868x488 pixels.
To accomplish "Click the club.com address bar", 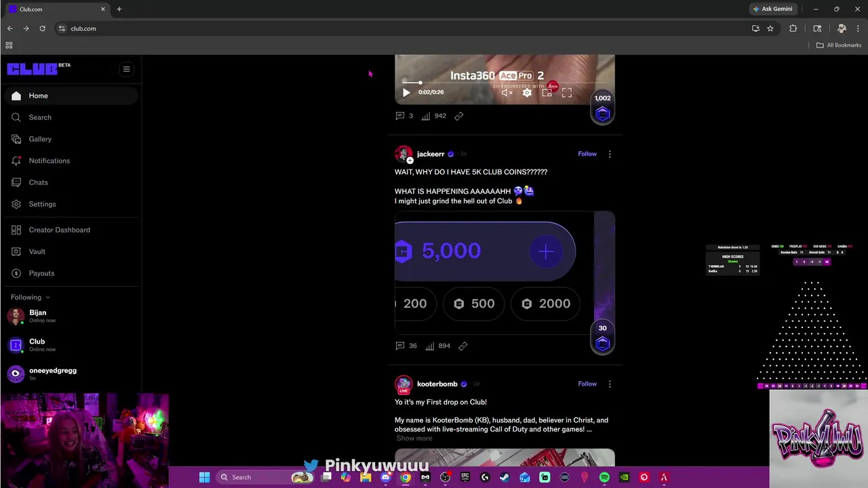I will 400,28.
